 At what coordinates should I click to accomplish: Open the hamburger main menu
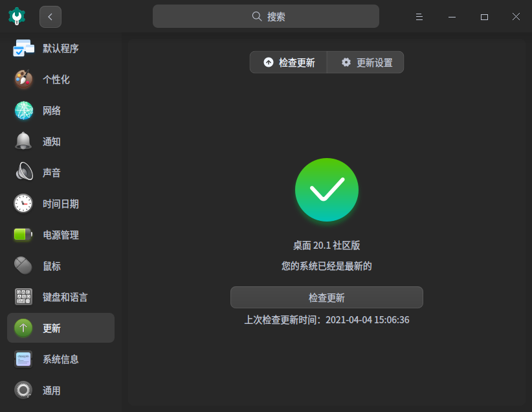(x=419, y=17)
